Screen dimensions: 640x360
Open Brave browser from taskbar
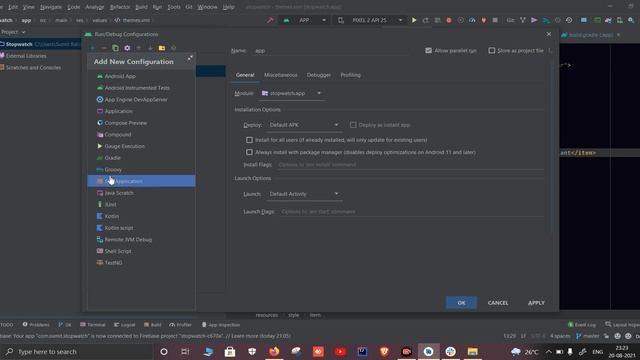click(384, 351)
